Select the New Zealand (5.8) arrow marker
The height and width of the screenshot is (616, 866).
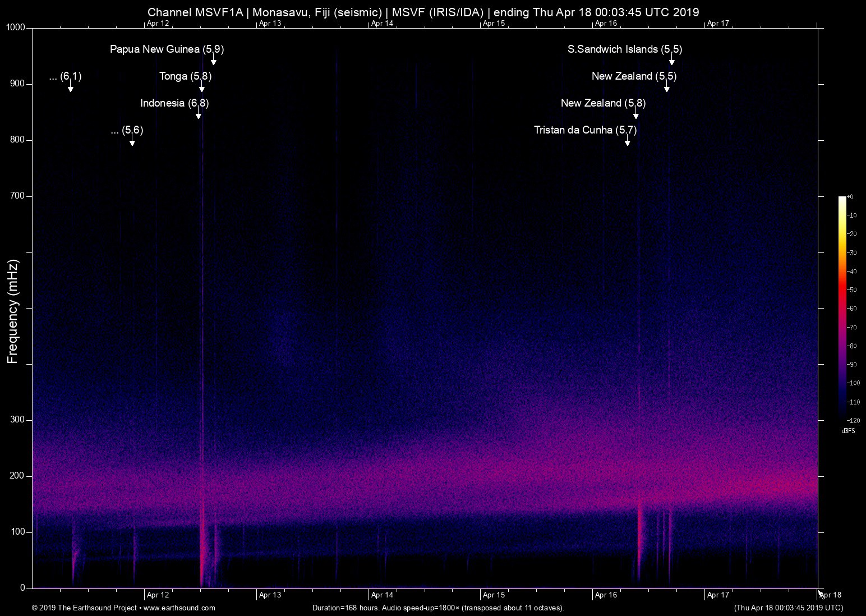click(x=635, y=115)
